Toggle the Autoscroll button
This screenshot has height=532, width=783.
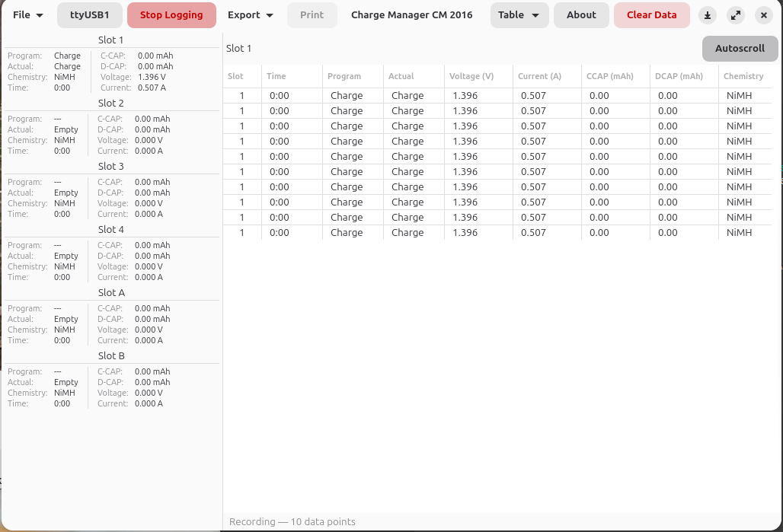(739, 48)
